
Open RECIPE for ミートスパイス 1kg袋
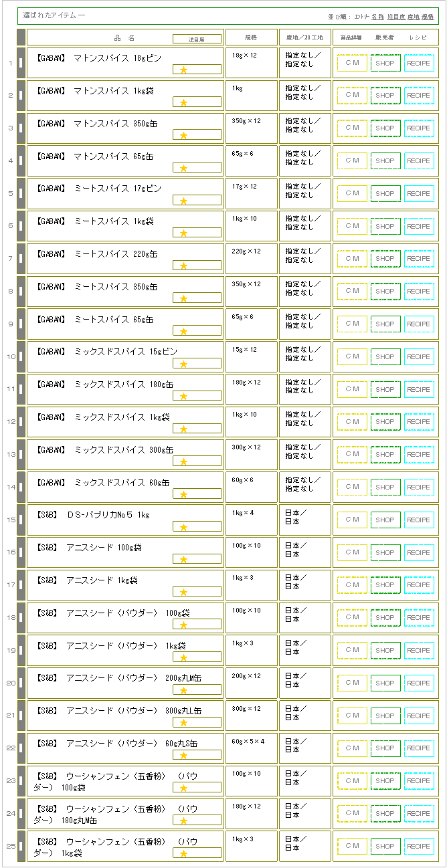tap(419, 226)
